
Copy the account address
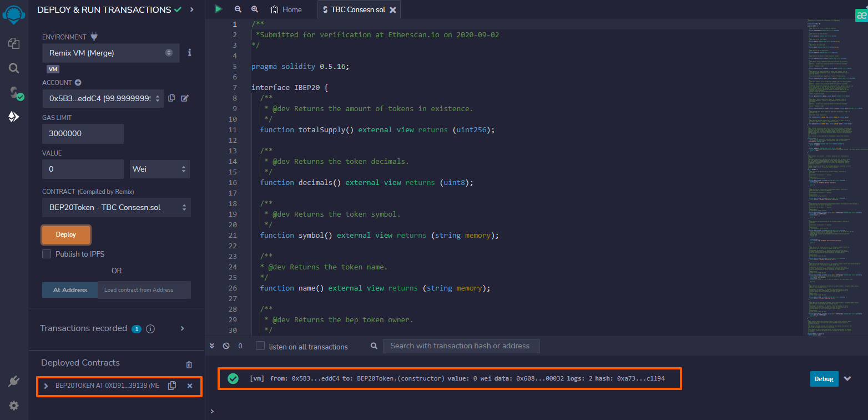171,98
